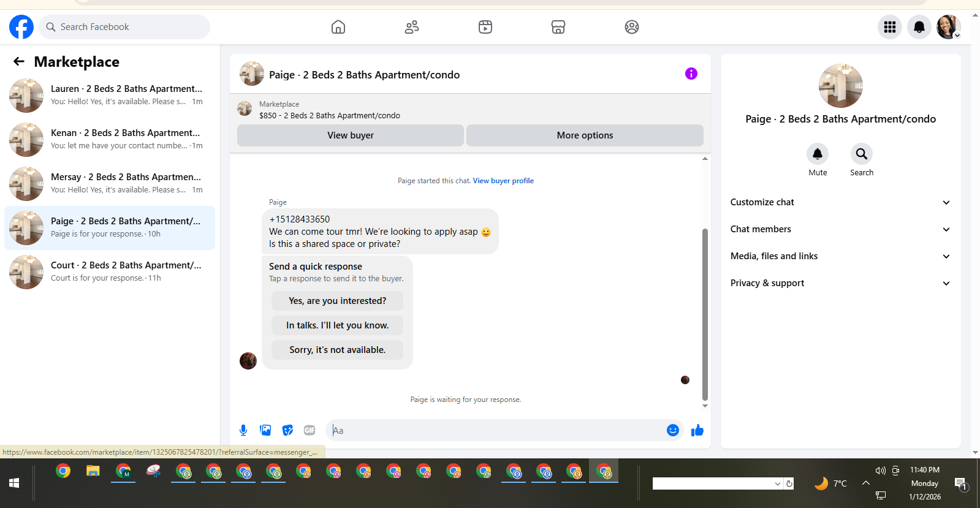980x508 pixels.
Task: Open the Facebook logo home link
Action: tap(21, 27)
